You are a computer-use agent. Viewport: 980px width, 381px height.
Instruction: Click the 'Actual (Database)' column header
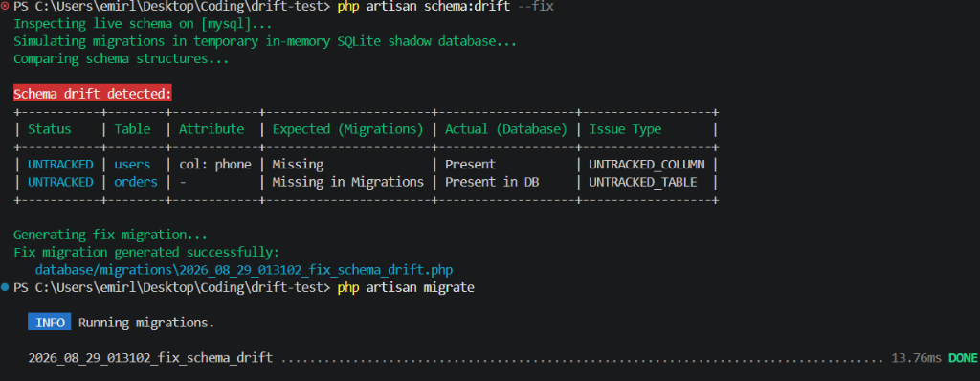tap(505, 129)
